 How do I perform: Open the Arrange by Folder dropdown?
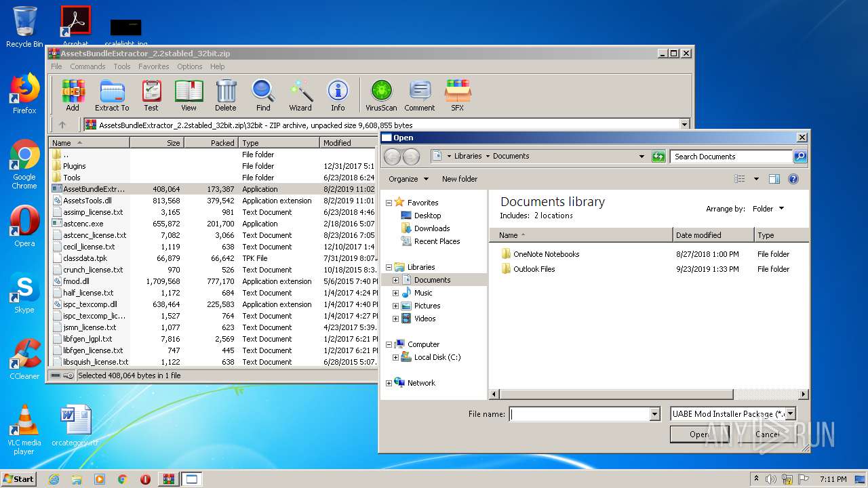[x=768, y=209]
